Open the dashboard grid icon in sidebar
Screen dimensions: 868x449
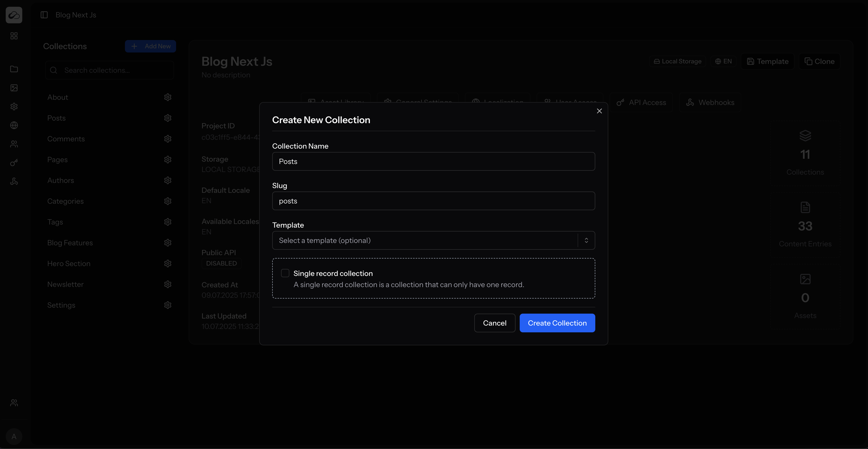tap(14, 36)
